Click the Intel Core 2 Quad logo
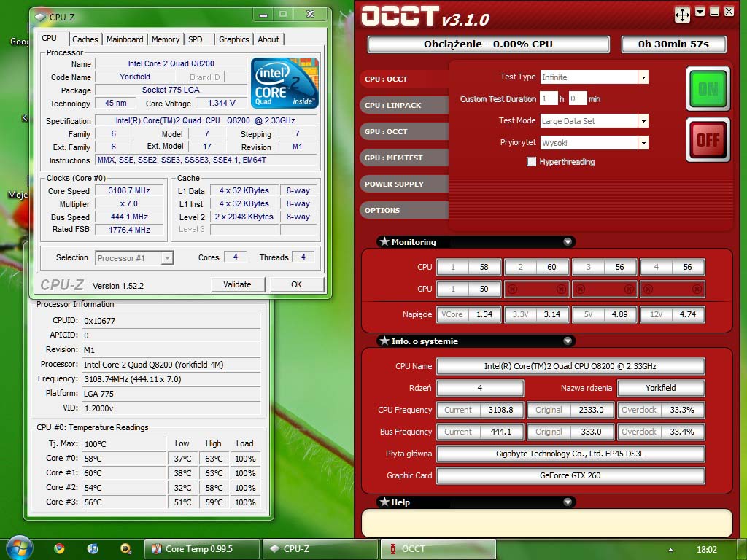 [285, 83]
